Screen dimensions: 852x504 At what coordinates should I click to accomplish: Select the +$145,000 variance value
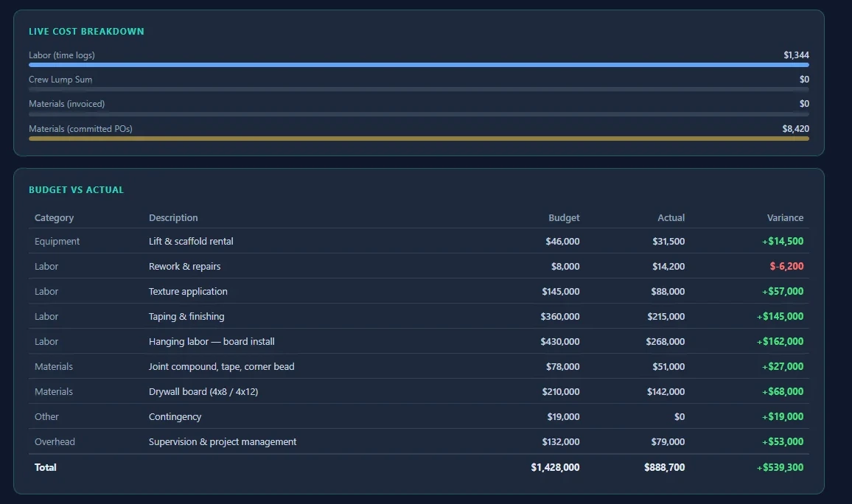point(780,316)
